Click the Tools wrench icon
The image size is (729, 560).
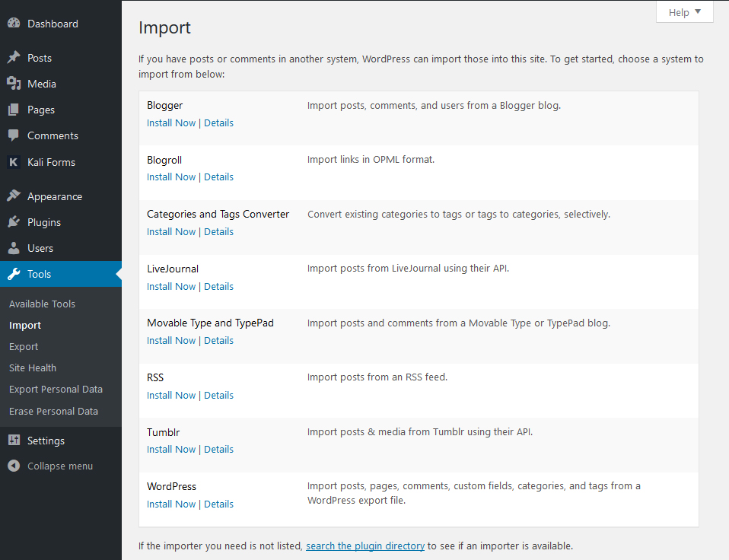click(14, 274)
